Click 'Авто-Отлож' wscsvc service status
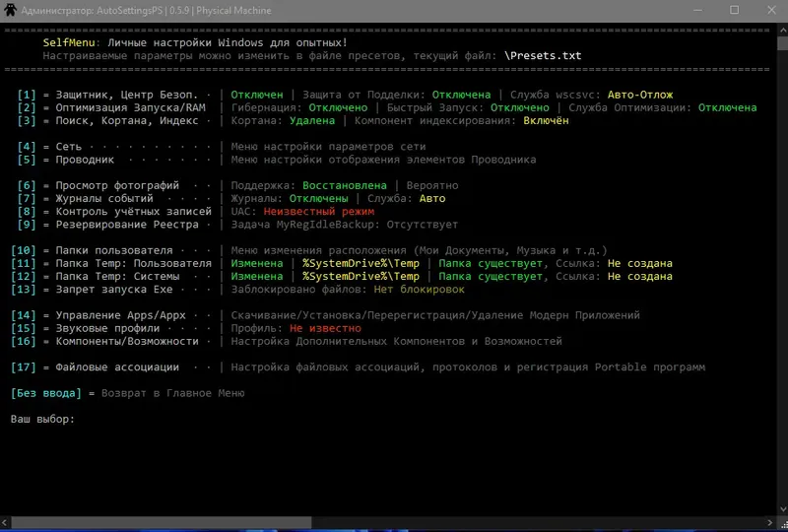This screenshot has height=532, width=788. (x=639, y=95)
